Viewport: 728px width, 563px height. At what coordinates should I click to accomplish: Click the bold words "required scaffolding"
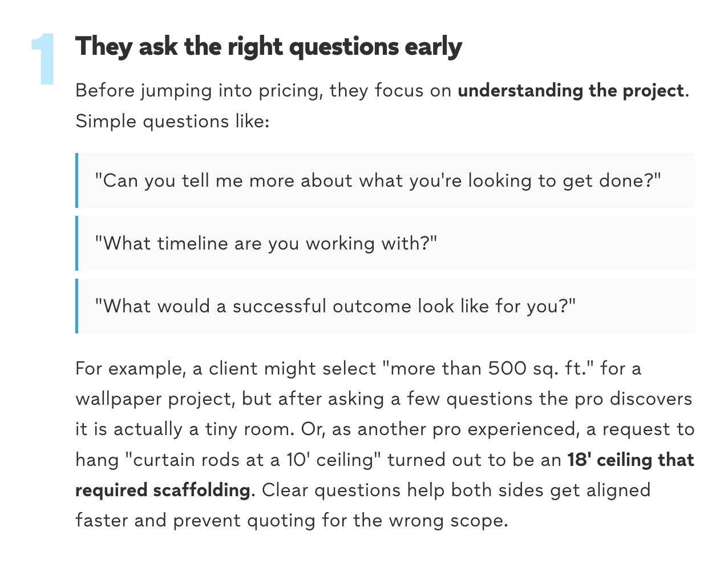click(x=163, y=490)
